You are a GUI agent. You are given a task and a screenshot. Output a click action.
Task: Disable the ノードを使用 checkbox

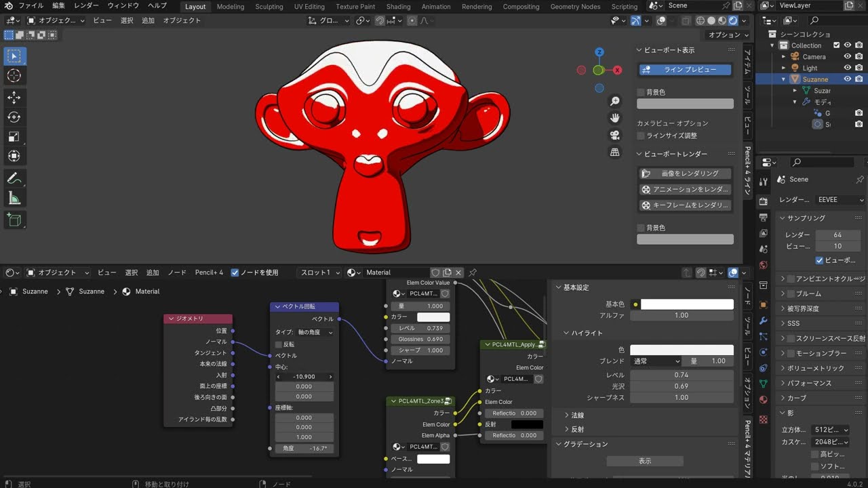point(235,272)
